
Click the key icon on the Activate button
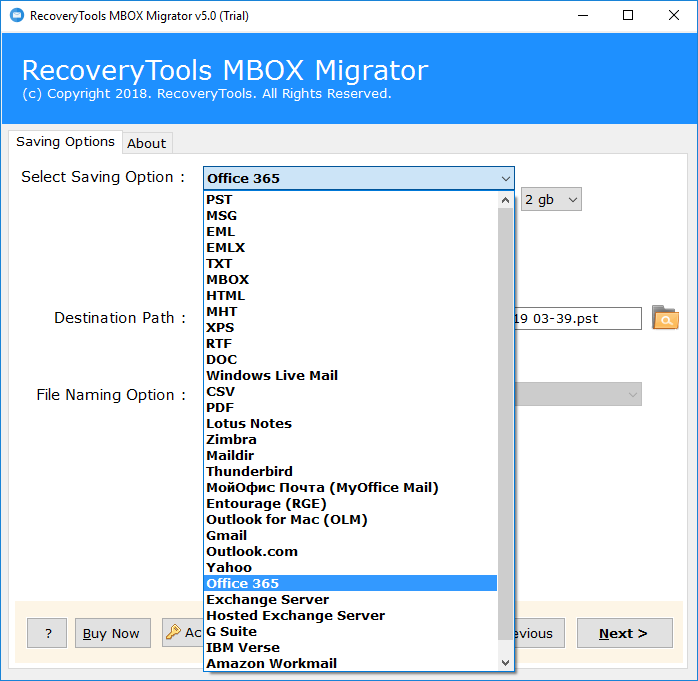pos(173,632)
